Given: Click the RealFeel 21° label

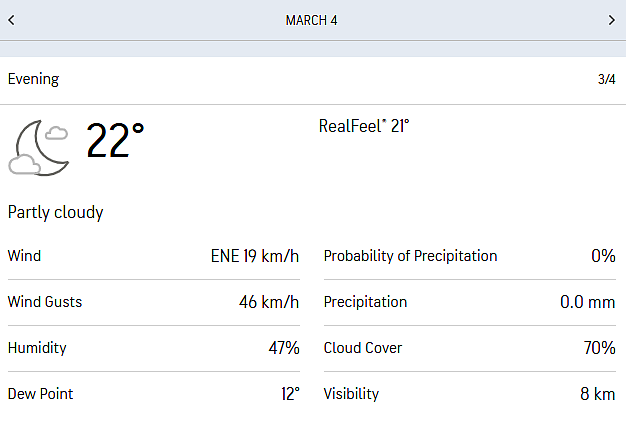Looking at the screenshot, I should coord(364,126).
